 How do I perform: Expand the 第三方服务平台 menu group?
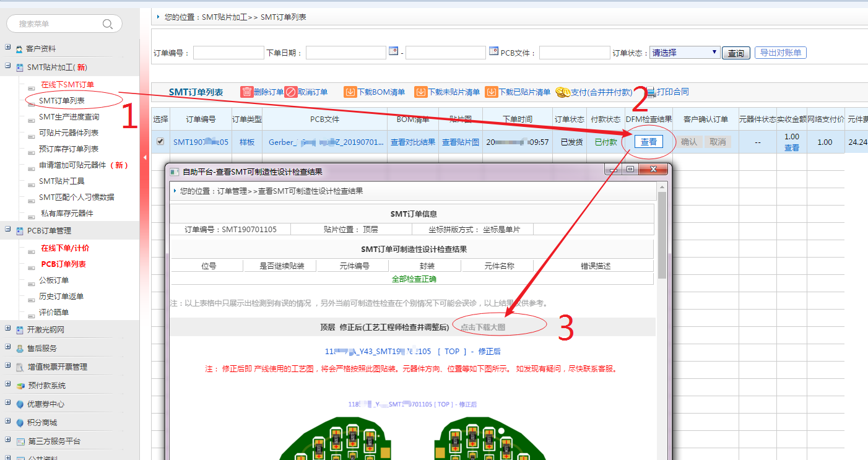8,440
